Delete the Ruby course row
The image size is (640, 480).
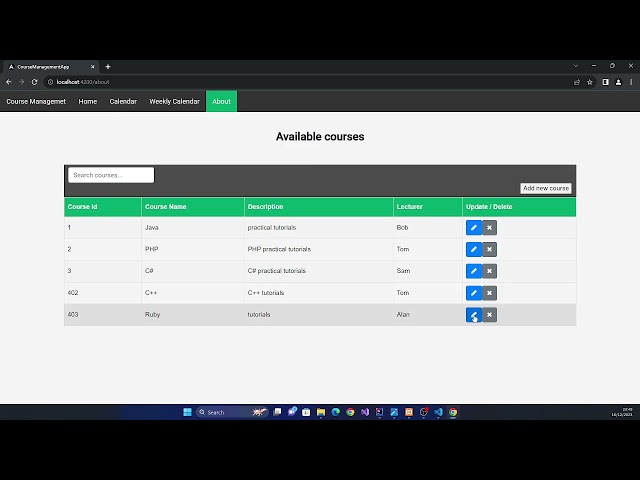(489, 315)
